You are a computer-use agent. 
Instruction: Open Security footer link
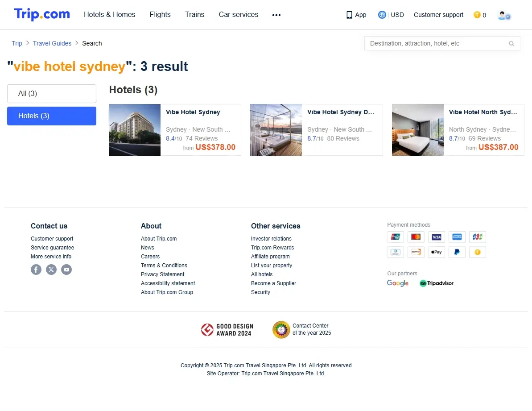point(260,292)
